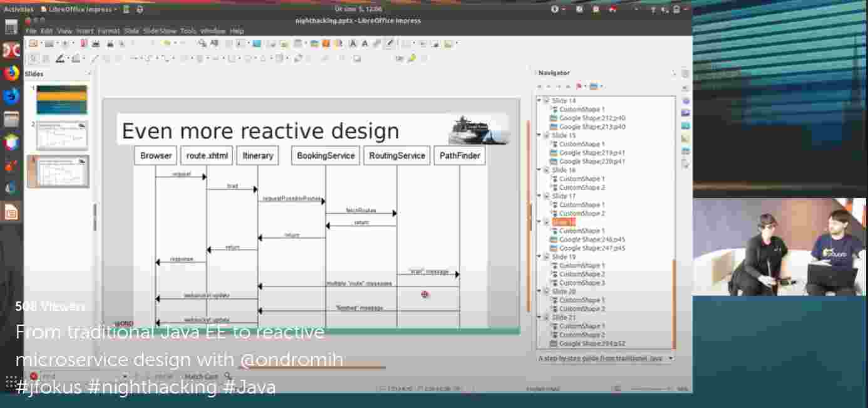Collapse Slide 20 in Navigator tree
The height and width of the screenshot is (408, 868).
point(539,291)
